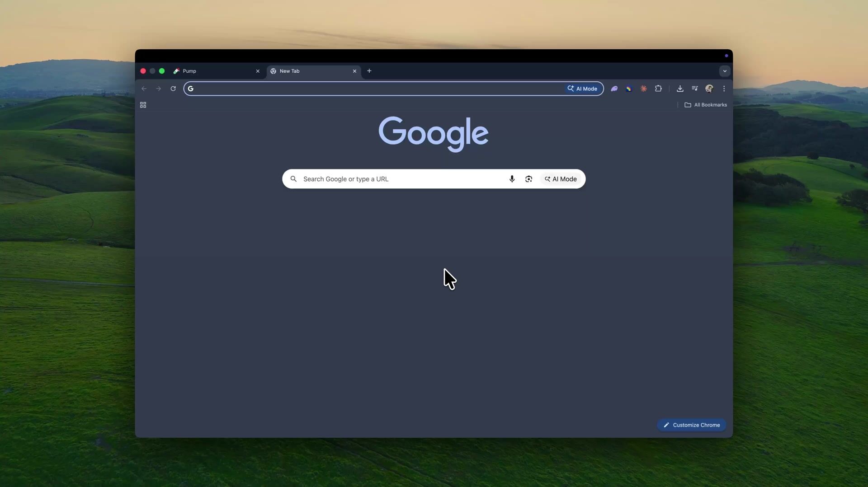Viewport: 868px width, 487px height.
Task: Search by image with Google Lens
Action: pos(528,179)
